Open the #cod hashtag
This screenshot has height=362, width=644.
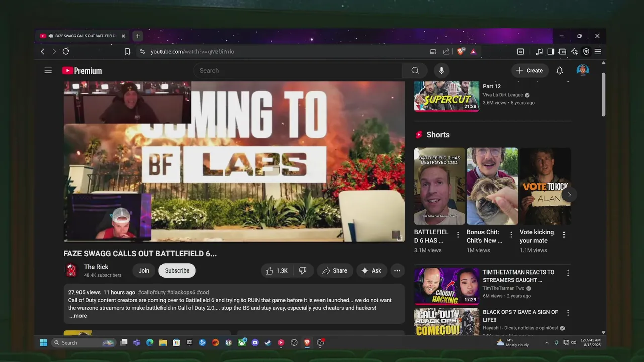203,292
